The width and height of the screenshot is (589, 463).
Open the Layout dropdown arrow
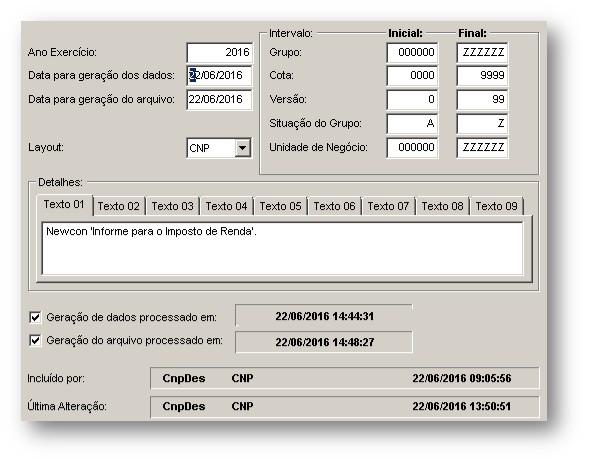coord(243,148)
